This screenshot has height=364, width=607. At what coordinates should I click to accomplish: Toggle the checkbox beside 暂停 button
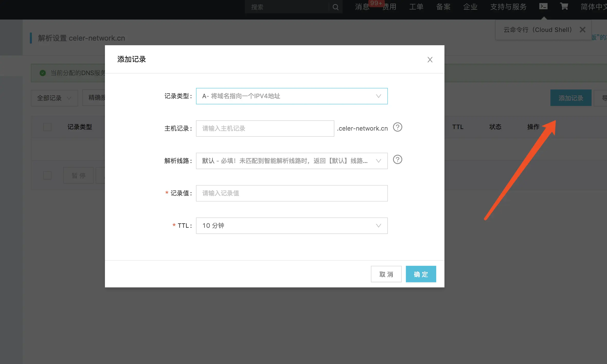(47, 175)
